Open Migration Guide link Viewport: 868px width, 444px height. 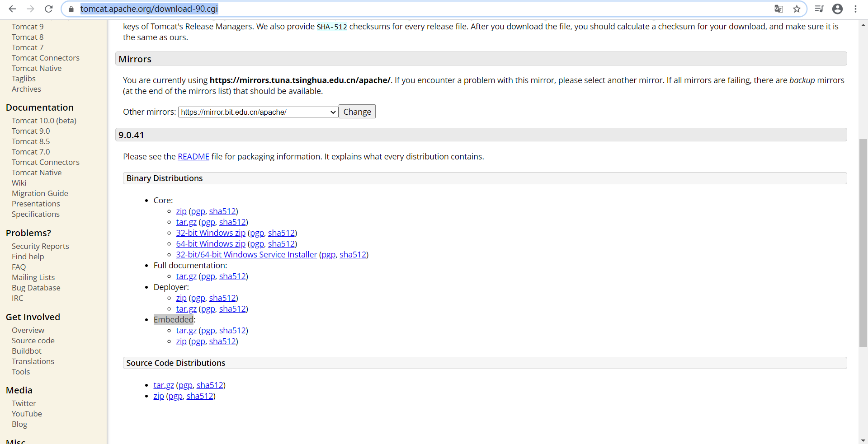[x=40, y=193]
